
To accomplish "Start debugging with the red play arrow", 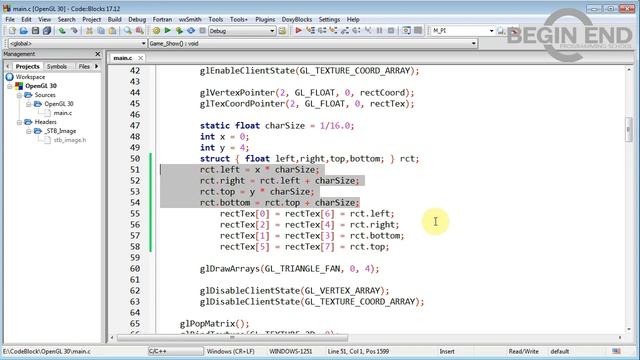I will (298, 31).
